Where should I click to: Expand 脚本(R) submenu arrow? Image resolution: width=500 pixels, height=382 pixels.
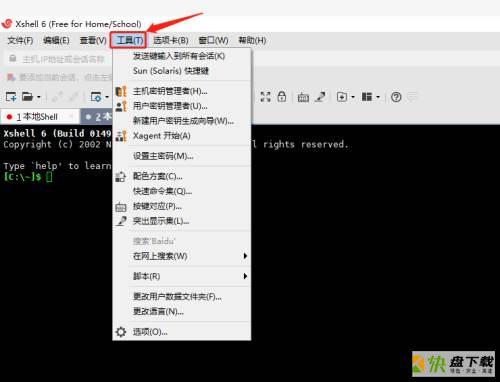(245, 276)
